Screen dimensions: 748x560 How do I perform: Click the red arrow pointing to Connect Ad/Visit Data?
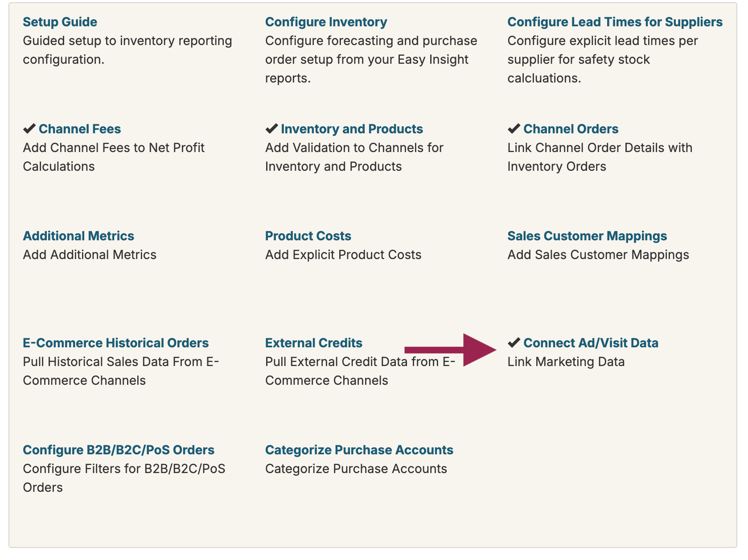pyautogui.click(x=450, y=350)
